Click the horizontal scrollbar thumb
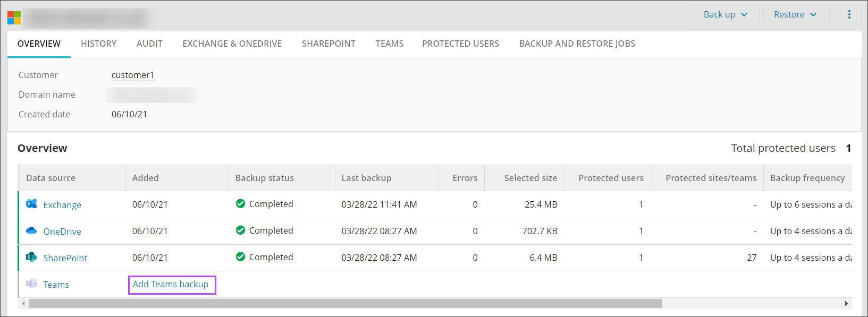Viewport: 868px width, 317px height. point(344,304)
